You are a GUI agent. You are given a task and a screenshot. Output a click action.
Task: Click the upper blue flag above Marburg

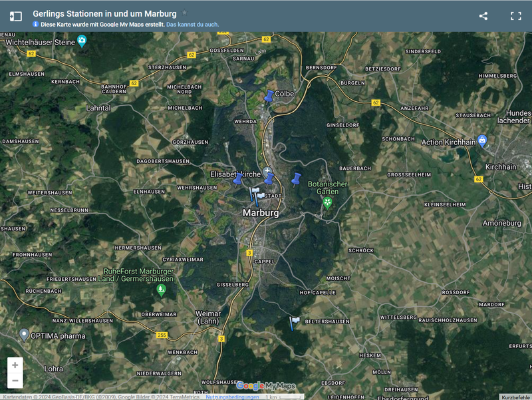[254, 194]
